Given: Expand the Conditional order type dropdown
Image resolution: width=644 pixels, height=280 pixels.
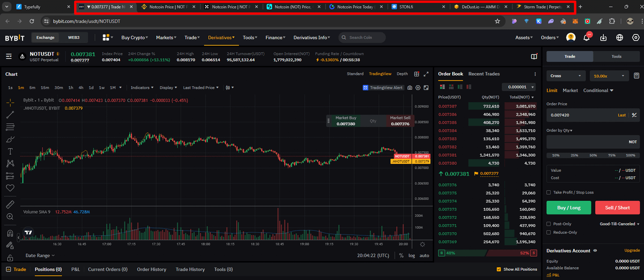Looking at the screenshot, I should (x=598, y=90).
